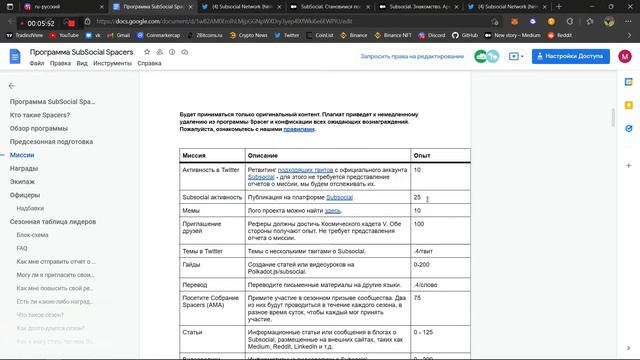Open the Discord bookmark
Image resolution: width=640 pixels, height=360 pixels.
[x=432, y=36]
